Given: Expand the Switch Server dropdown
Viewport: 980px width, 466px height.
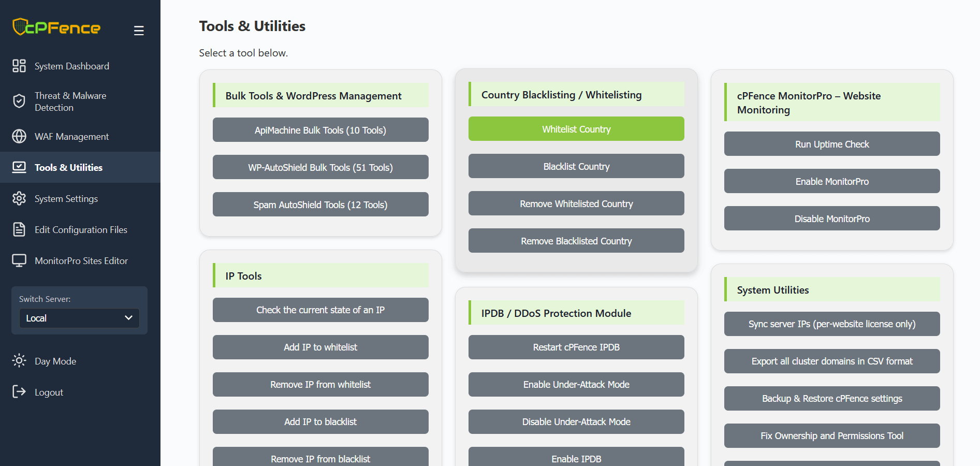Looking at the screenshot, I should (x=79, y=318).
